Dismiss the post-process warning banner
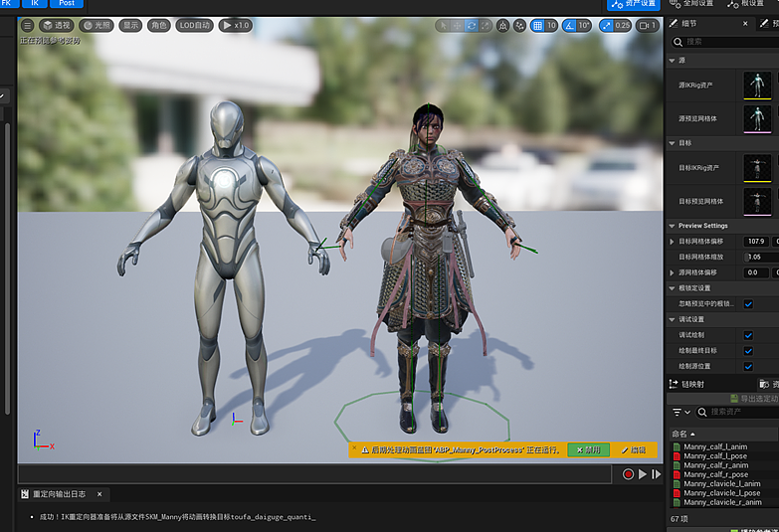Screen dimensions: 779x532 (x=354, y=447)
